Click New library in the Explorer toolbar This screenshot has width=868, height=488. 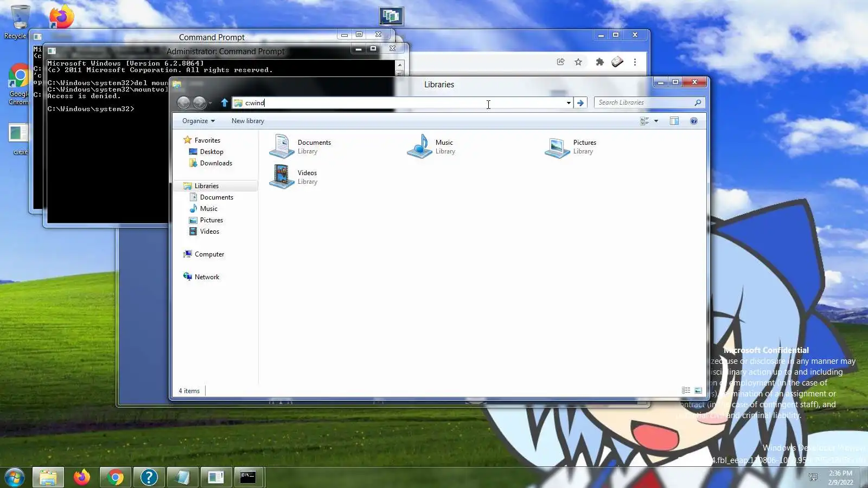248,121
